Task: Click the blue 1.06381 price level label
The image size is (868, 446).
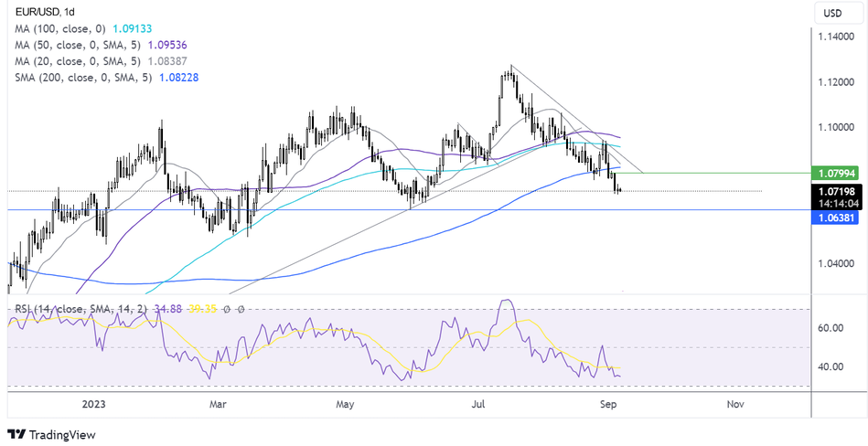Action: pyautogui.click(x=835, y=218)
